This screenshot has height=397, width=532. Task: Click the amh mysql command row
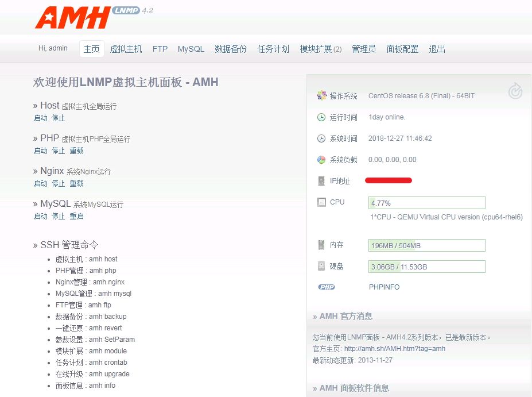tap(94, 294)
